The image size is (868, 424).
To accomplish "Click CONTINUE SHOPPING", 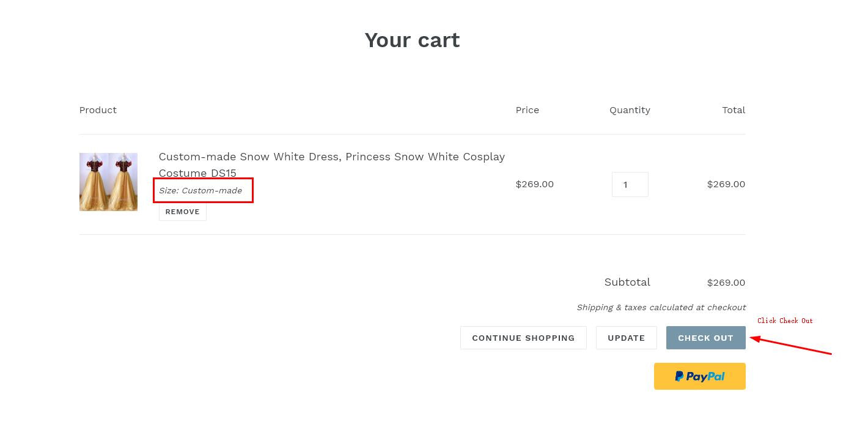I will coord(523,338).
